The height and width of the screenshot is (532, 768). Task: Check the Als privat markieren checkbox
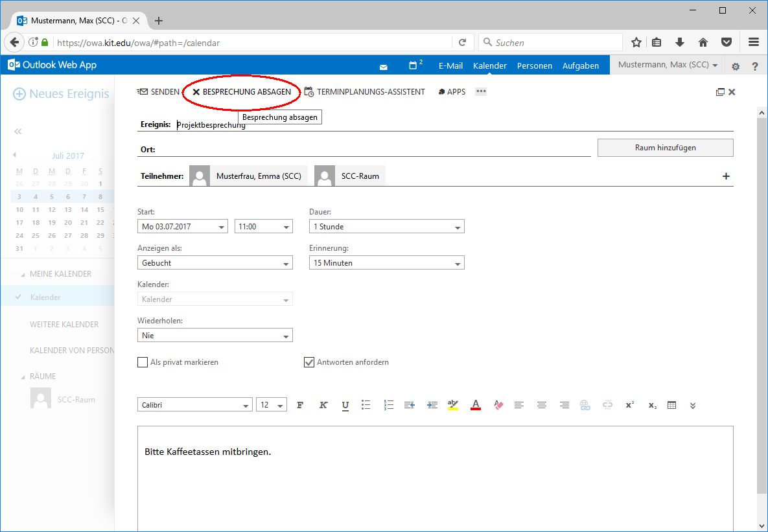tap(143, 362)
